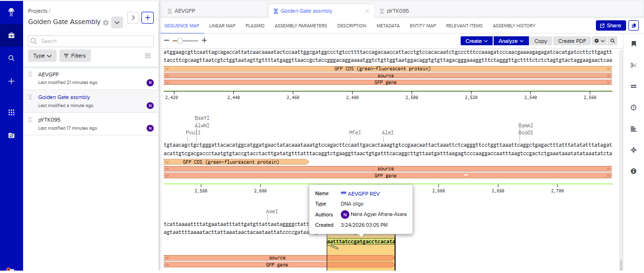This screenshot has height=273, width=644.
Task: Open the scissors digest tool icon
Action: click(633, 65)
